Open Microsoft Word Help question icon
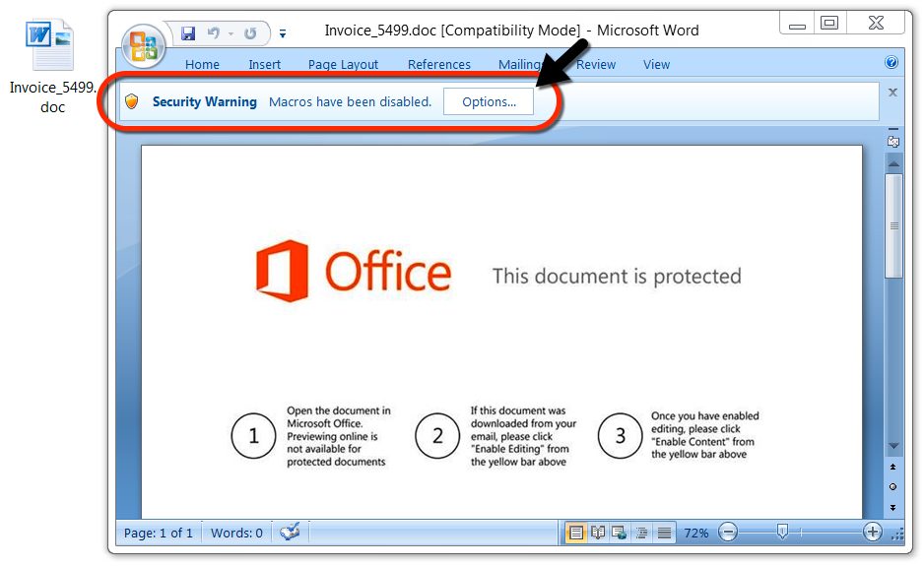 [x=891, y=62]
